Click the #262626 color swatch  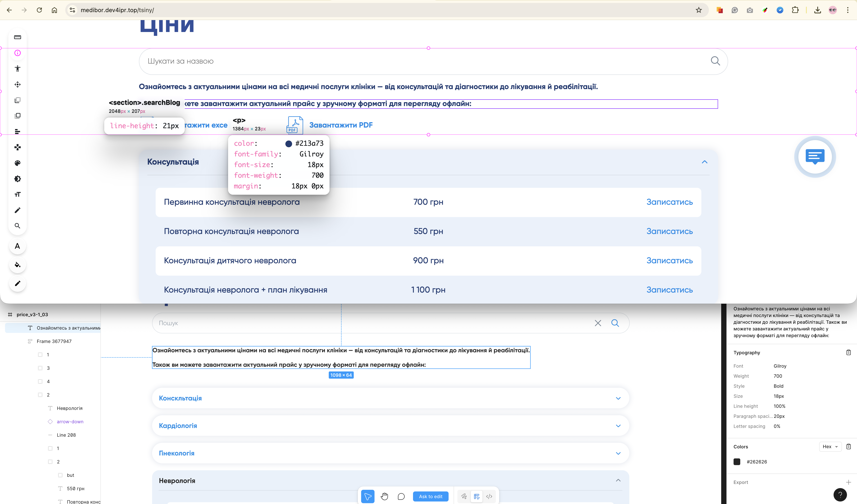click(737, 462)
